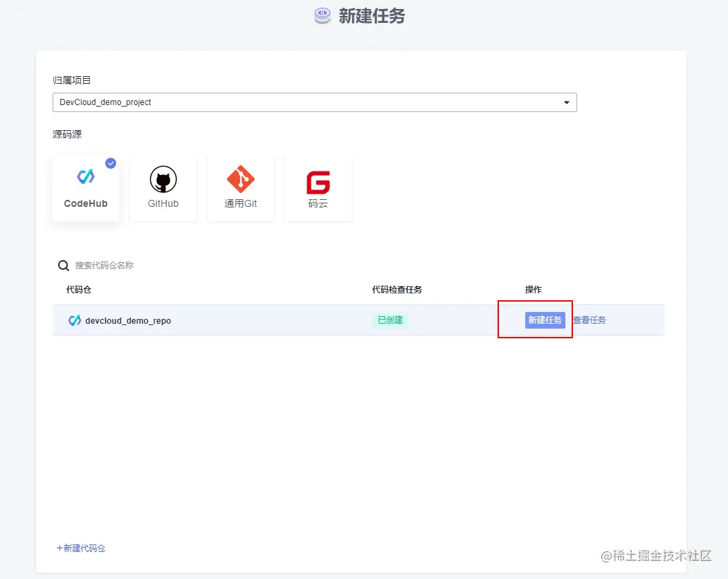Click the CodeHub selected checkmark badge
The height and width of the screenshot is (579, 728).
(x=111, y=163)
